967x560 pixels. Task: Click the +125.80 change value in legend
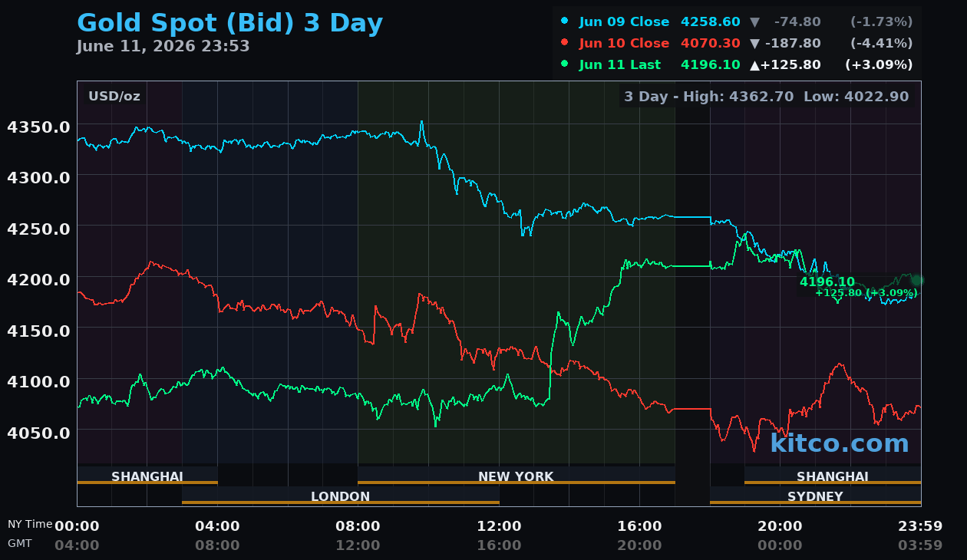[790, 65]
